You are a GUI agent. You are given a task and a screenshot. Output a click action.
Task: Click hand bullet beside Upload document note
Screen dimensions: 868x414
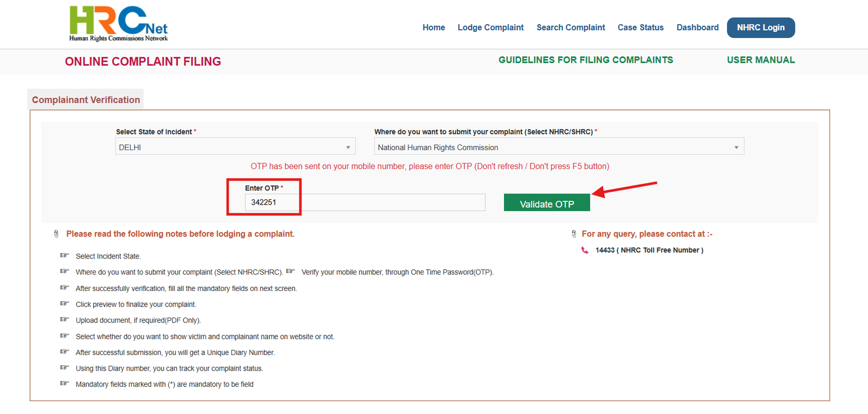point(65,320)
